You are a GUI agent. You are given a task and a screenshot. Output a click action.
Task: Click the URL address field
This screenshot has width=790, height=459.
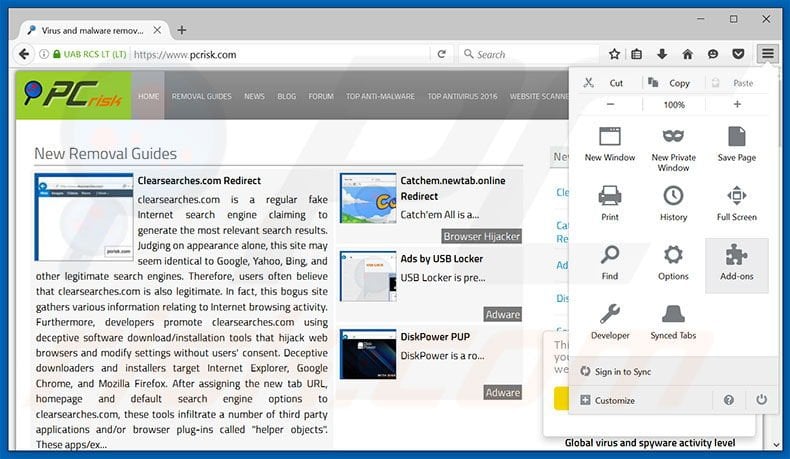click(280, 54)
